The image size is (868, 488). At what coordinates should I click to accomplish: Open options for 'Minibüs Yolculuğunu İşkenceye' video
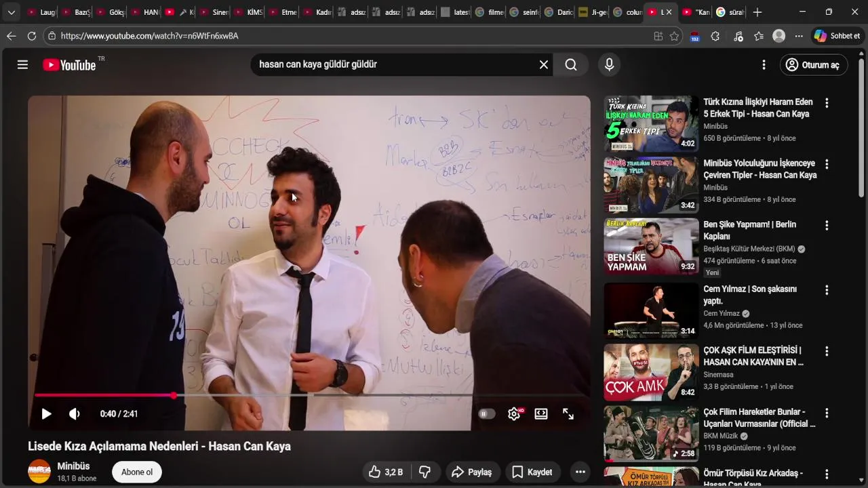tap(826, 164)
